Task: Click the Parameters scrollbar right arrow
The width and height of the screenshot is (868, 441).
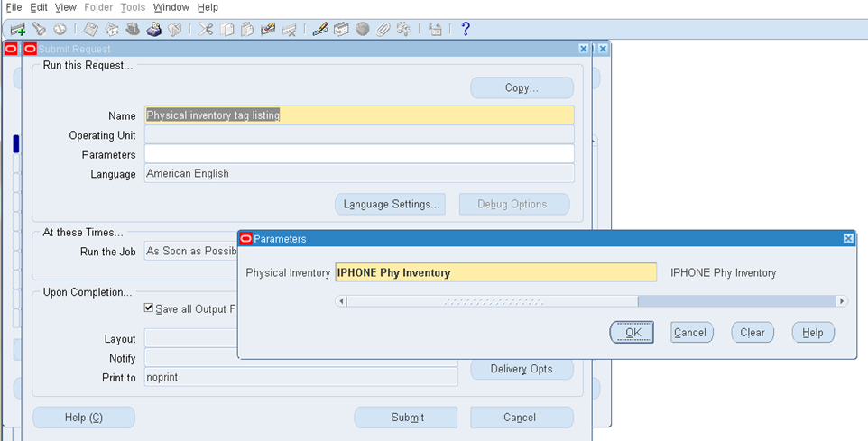Action: click(842, 301)
